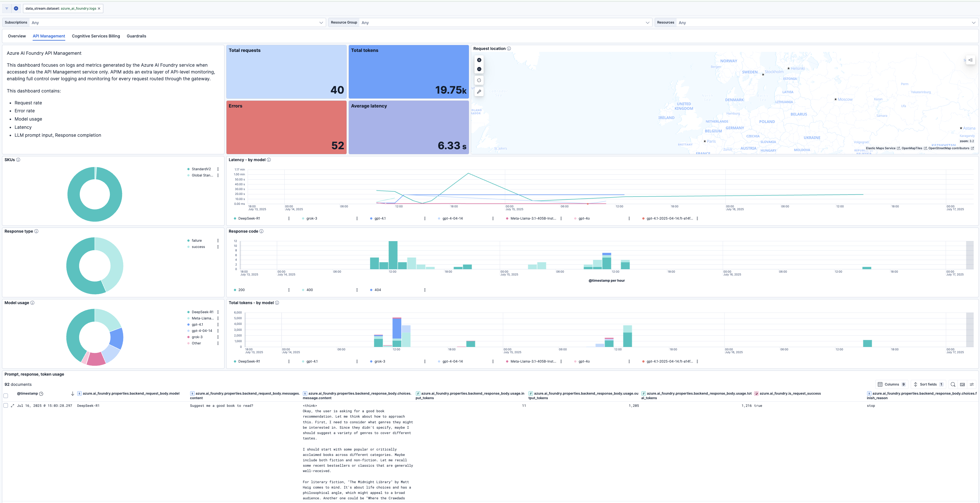Switch to the Guardrails tab
Screen dimensions: 980x503
pos(136,36)
